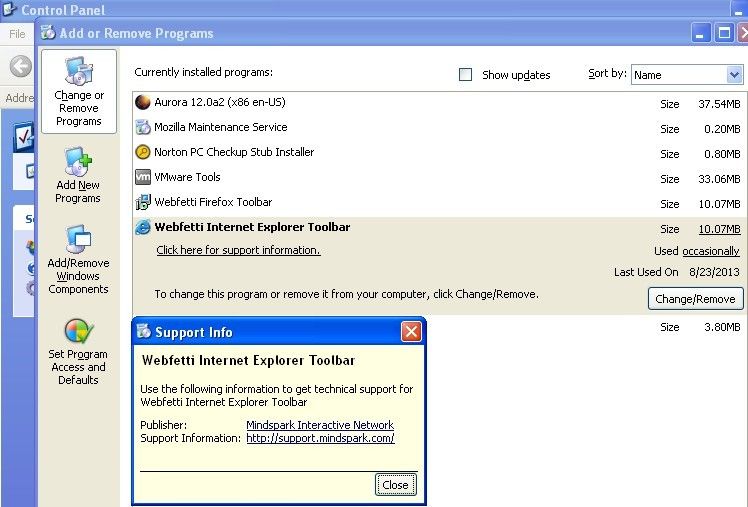Minimize the Add or Remove Programs window
The height and width of the screenshot is (507, 748).
(x=700, y=33)
